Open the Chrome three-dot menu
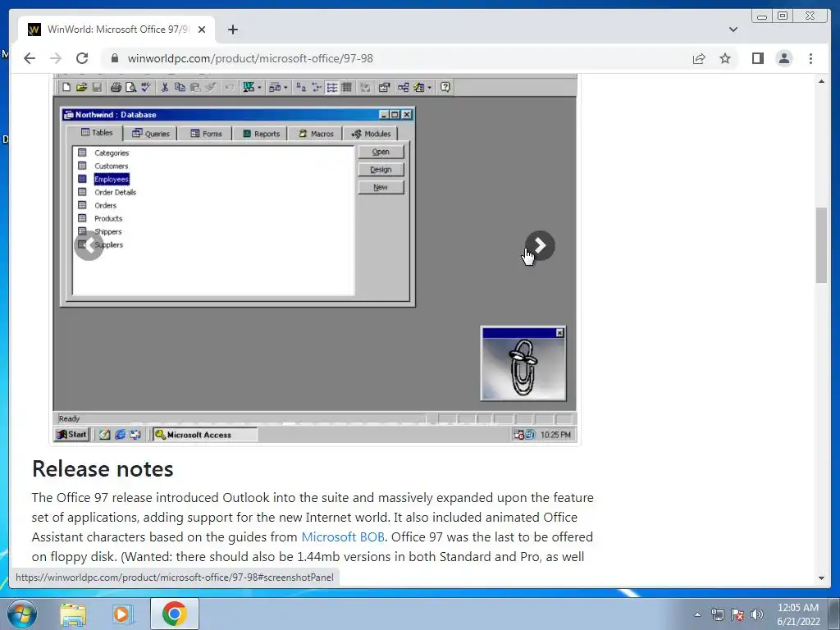The width and height of the screenshot is (840, 630). point(810,58)
